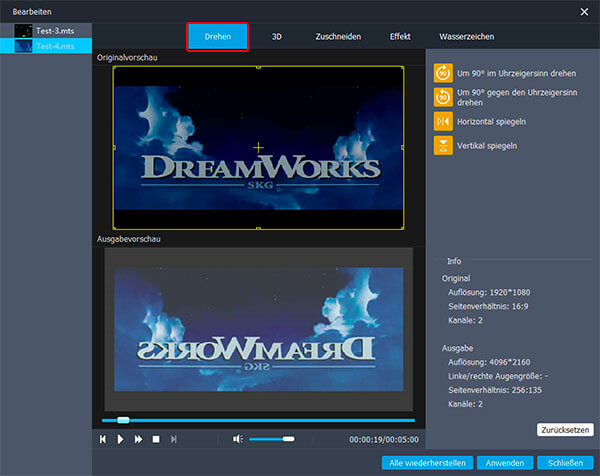
Task: Click the Anwenden button
Action: click(x=505, y=463)
